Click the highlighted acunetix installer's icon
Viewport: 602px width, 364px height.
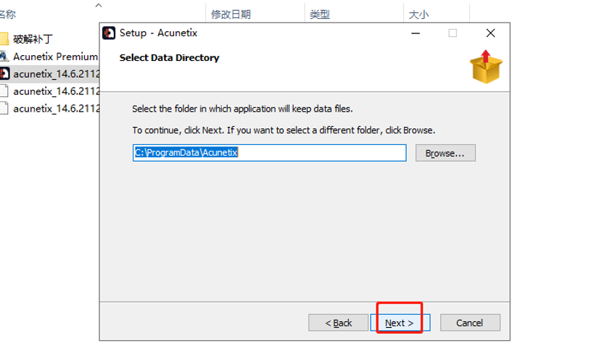tap(4, 74)
